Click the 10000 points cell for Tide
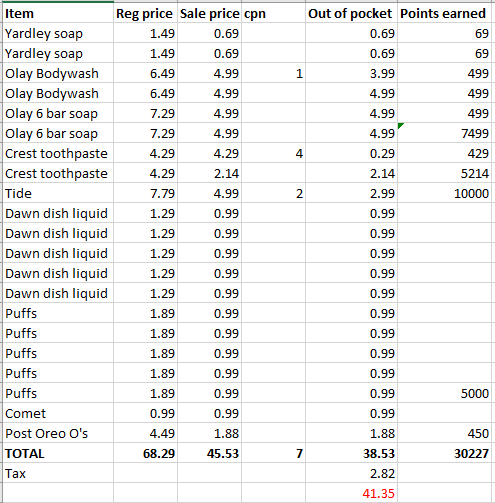Screen dimensions: 495x503 (x=444, y=193)
